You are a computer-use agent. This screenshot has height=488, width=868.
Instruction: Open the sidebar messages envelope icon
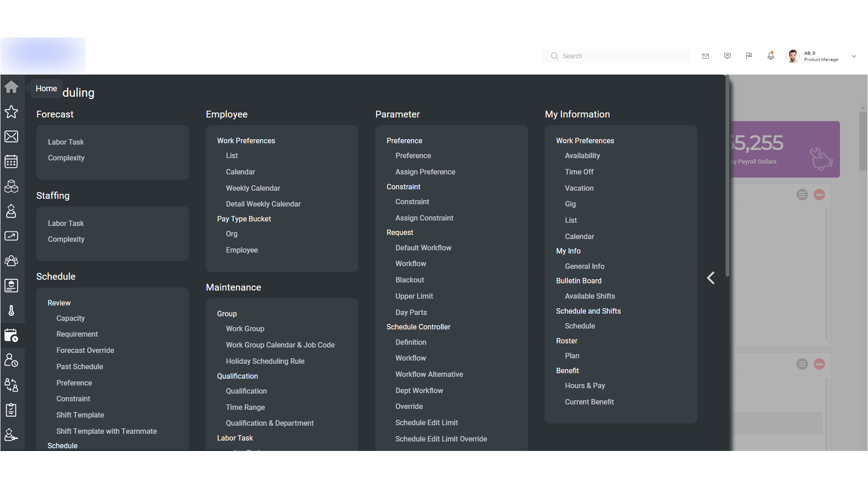(x=11, y=136)
